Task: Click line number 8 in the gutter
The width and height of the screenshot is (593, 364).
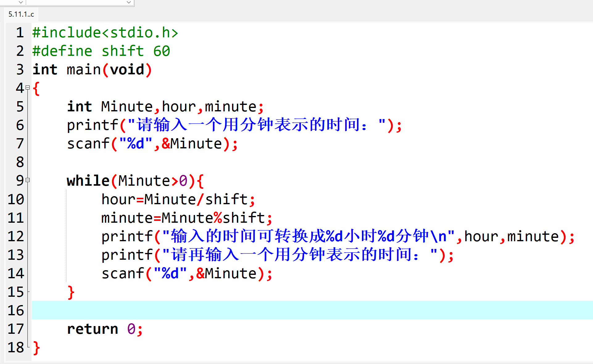Action: pyautogui.click(x=20, y=162)
